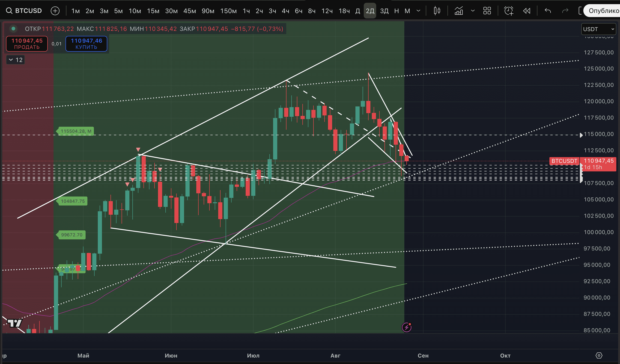Select the 1м timeframe
Viewport: 620px width, 364px height.
click(x=75, y=11)
